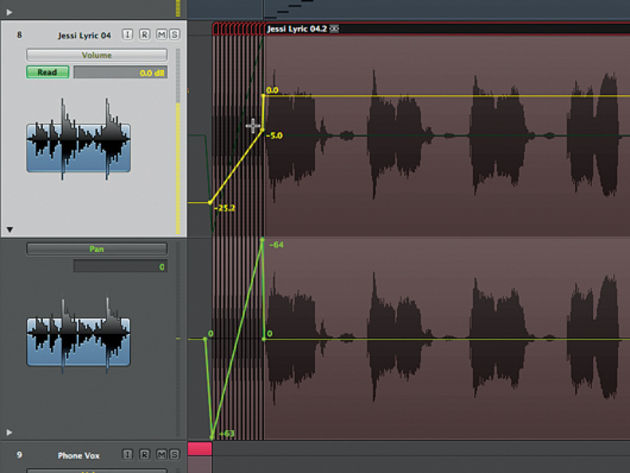630x473 pixels.
Task: Click the -25.2 volume automation node
Action: pos(210,203)
